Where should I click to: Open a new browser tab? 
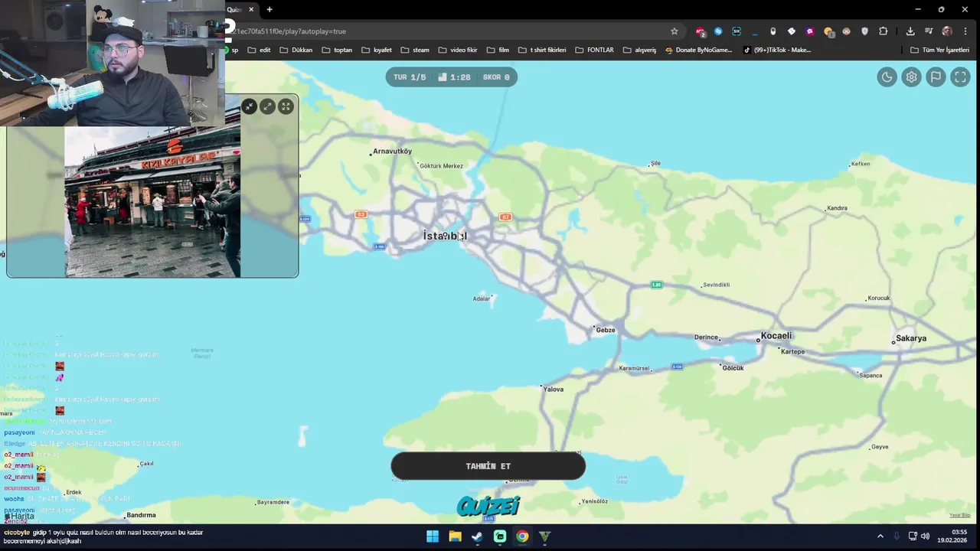pyautogui.click(x=269, y=9)
